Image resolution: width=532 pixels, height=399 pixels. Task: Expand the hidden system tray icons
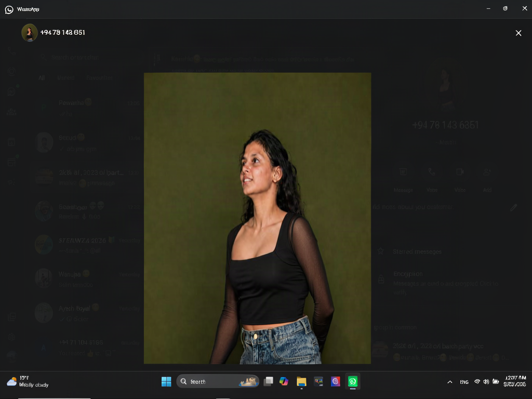click(450, 382)
